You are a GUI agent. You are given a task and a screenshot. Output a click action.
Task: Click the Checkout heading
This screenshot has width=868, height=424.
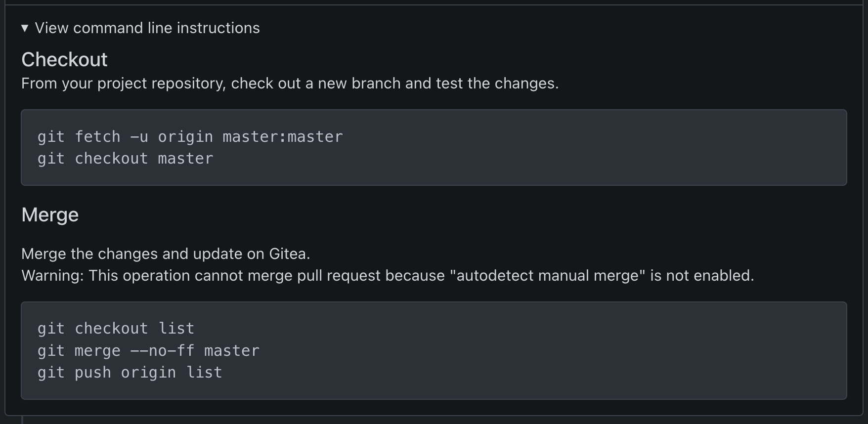(x=64, y=60)
